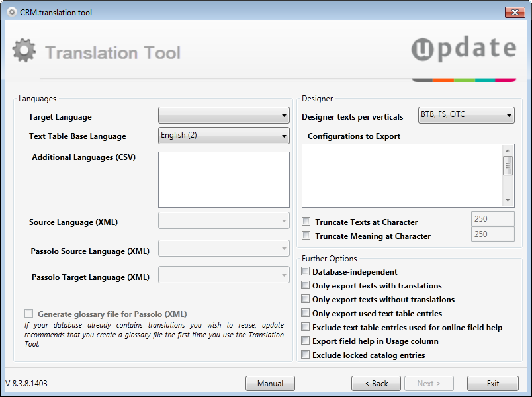
Task: Click the Truncate Texts character count field
Action: [493, 219]
